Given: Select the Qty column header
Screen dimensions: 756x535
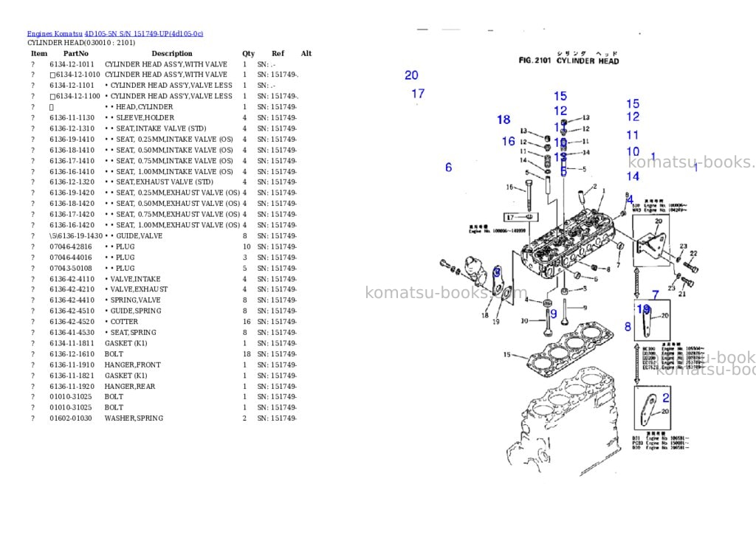Looking at the screenshot, I should pos(248,53).
